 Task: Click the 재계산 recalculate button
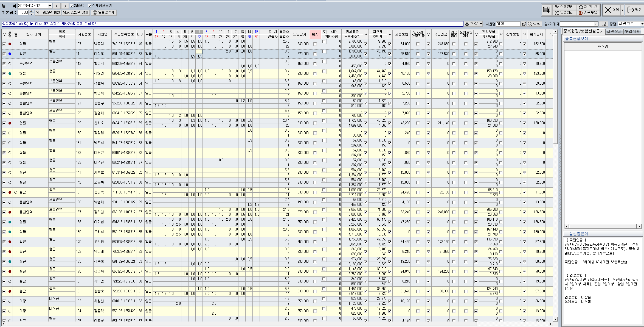click(588, 7)
